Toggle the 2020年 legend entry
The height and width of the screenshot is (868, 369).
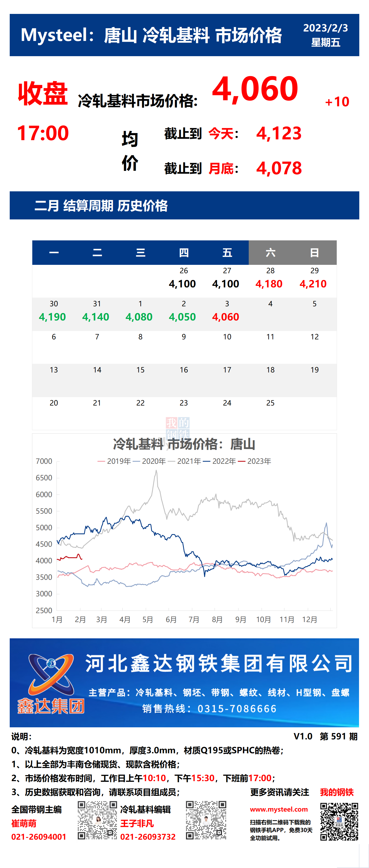[x=149, y=461]
